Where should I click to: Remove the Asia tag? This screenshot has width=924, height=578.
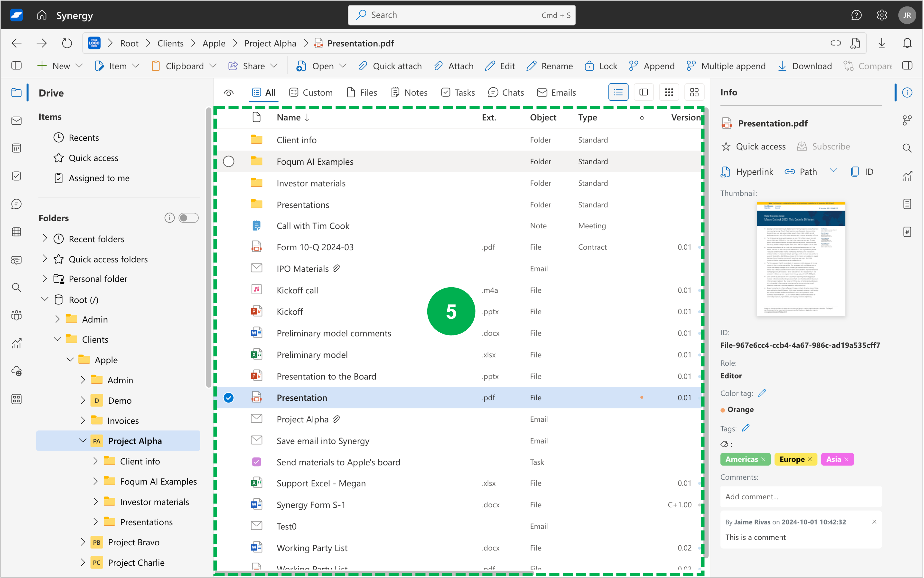coord(846,459)
